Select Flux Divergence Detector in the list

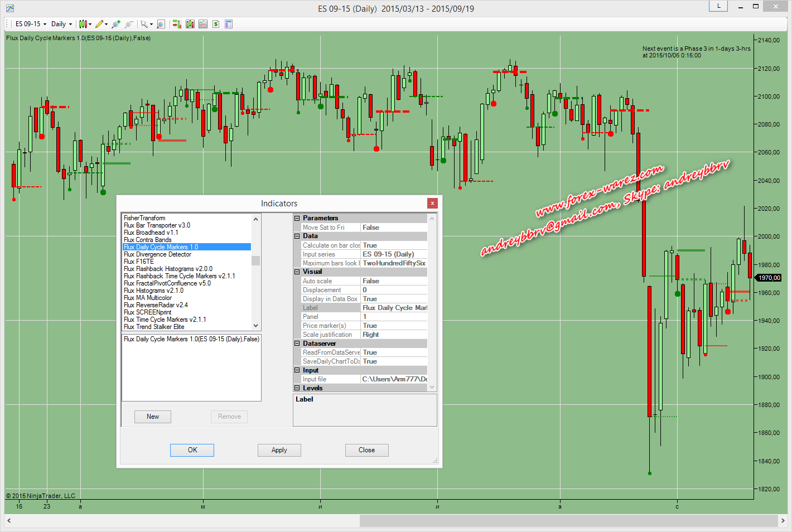coord(157,254)
